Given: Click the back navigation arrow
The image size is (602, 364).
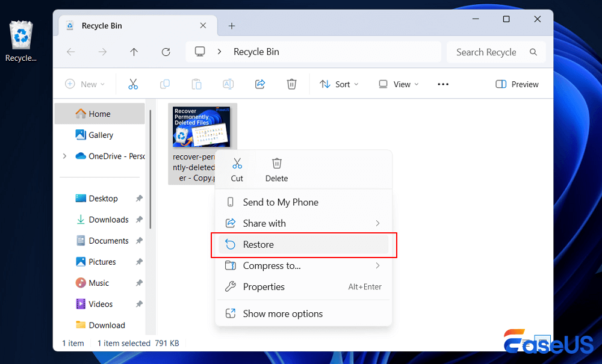Looking at the screenshot, I should 70,52.
